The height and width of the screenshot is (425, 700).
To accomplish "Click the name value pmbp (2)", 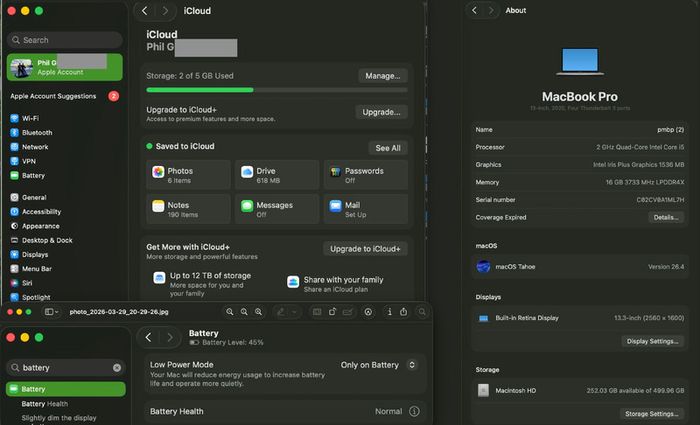I will click(x=671, y=129).
